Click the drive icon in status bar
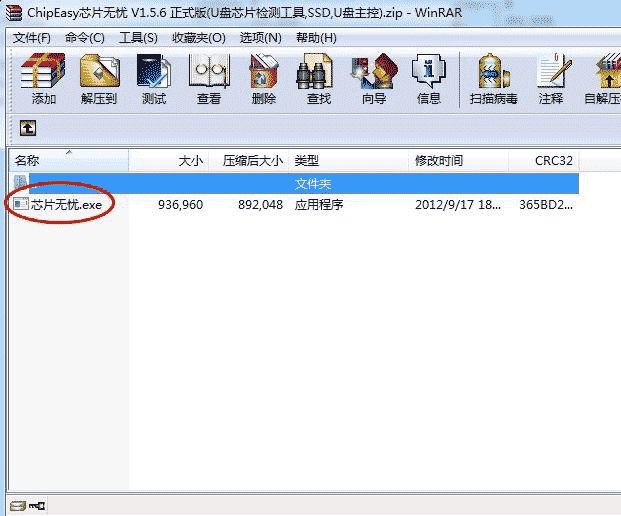Viewport: 621px width, 516px height. pos(18,506)
